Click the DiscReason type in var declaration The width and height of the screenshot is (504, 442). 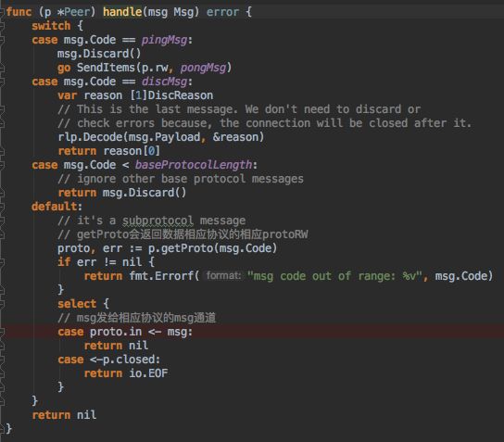click(x=180, y=95)
